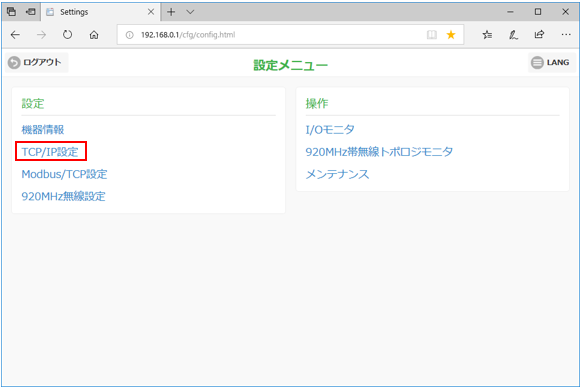
Task: Refresh the current page
Action: tap(67, 35)
